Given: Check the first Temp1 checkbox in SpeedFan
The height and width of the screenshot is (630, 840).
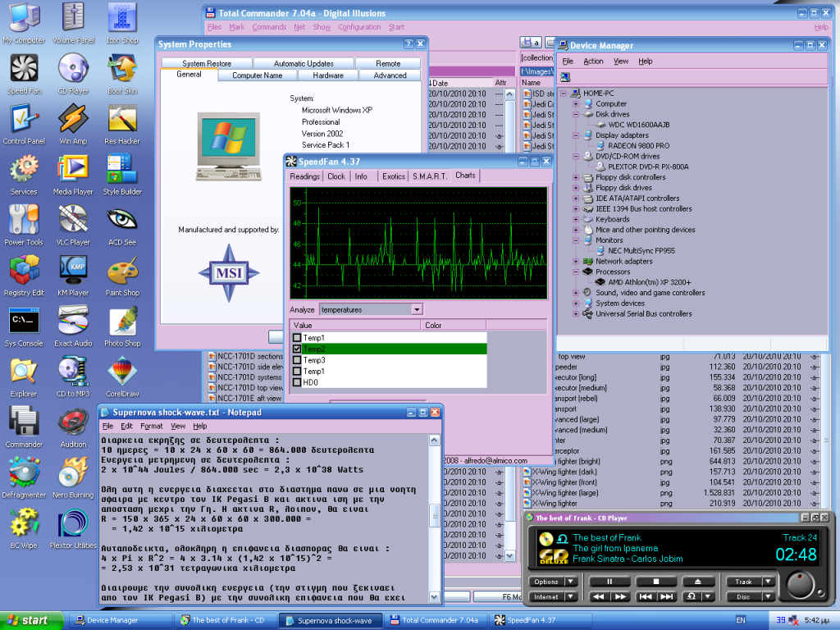Looking at the screenshot, I should click(297, 337).
